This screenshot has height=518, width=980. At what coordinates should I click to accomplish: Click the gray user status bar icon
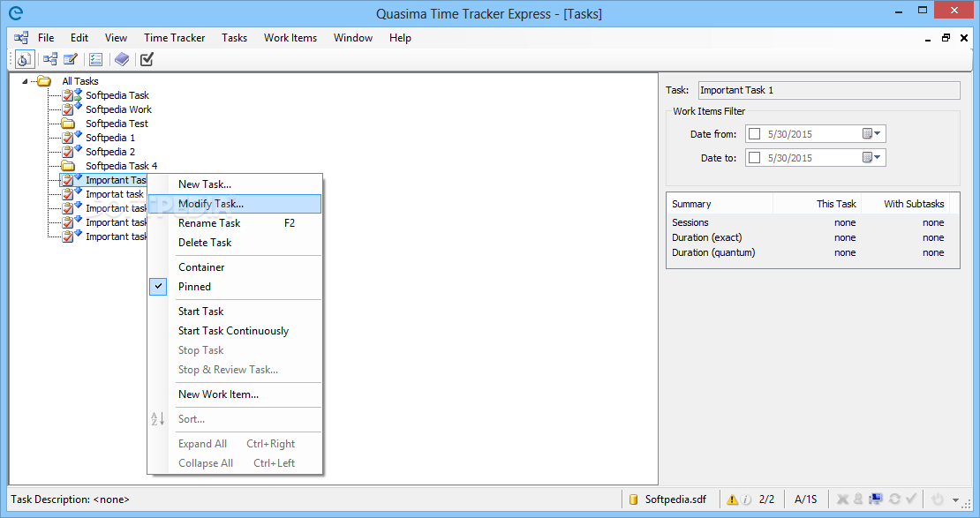coord(858,499)
